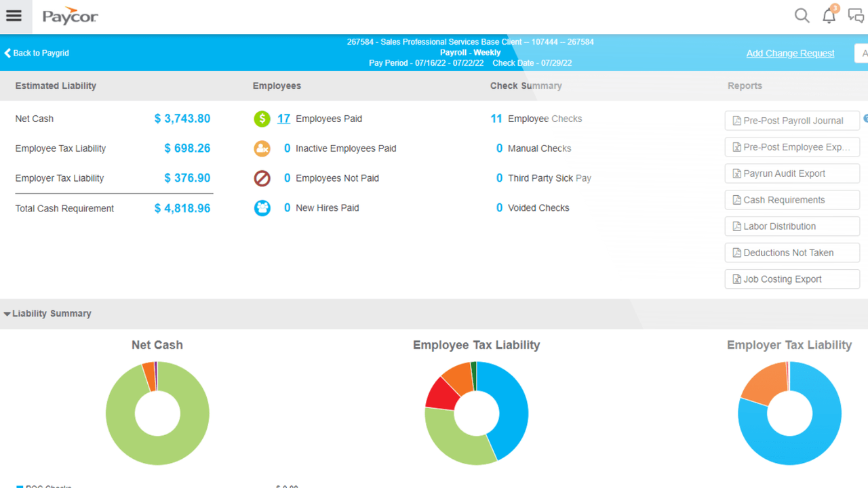The image size is (868, 488).
Task: Expand the Estimated Liability column header
Action: [x=56, y=85]
